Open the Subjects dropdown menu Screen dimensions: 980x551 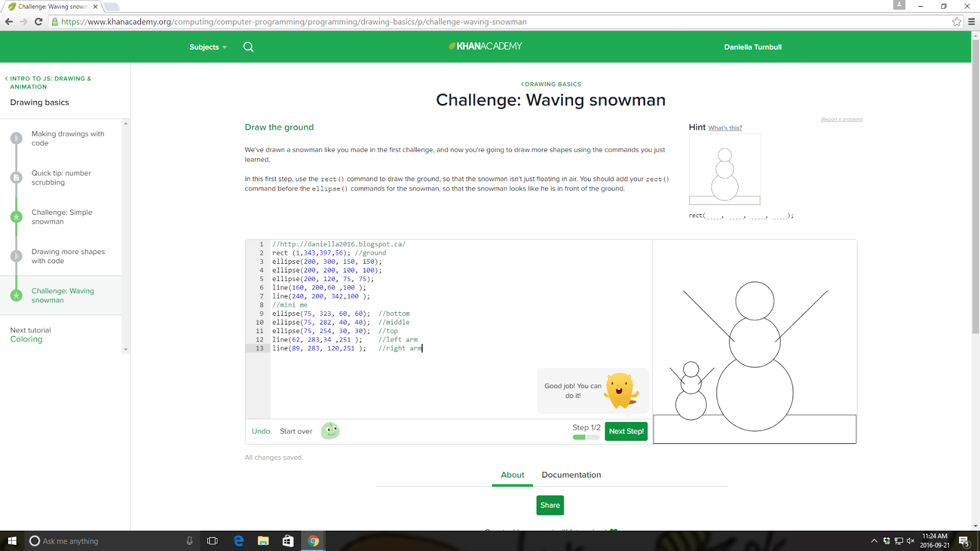tap(208, 47)
